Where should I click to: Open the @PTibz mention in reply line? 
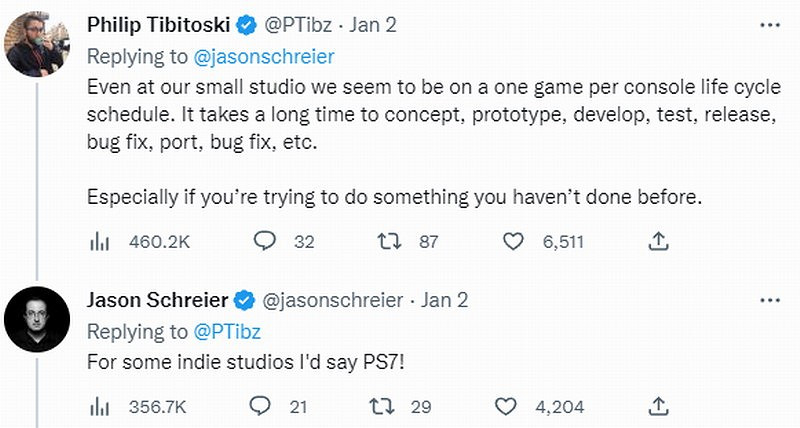[226, 330]
